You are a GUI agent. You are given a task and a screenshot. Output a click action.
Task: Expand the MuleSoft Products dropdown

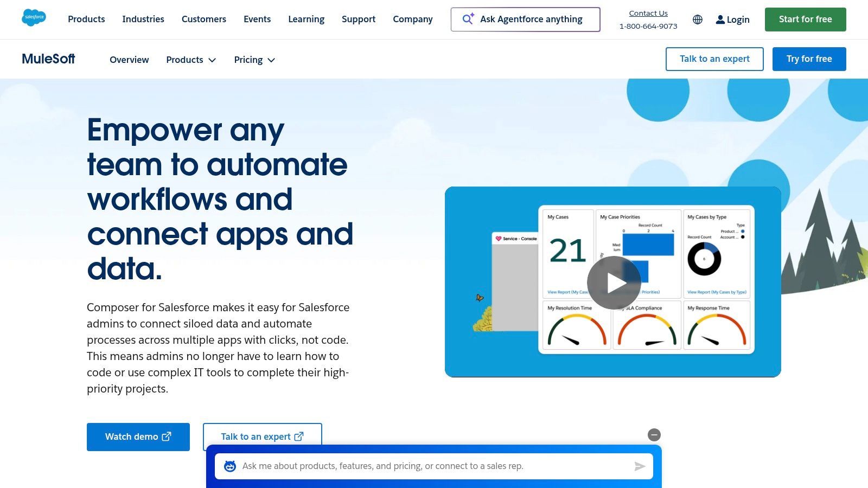tap(191, 60)
